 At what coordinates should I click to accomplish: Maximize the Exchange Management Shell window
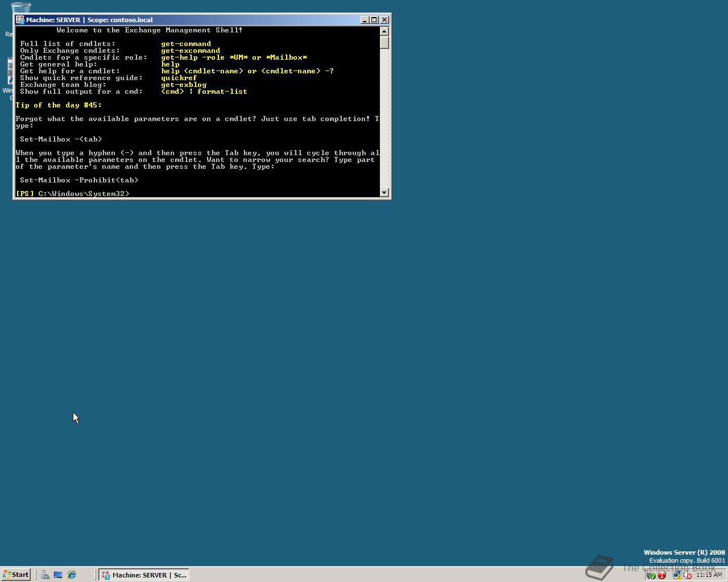pyautogui.click(x=374, y=20)
